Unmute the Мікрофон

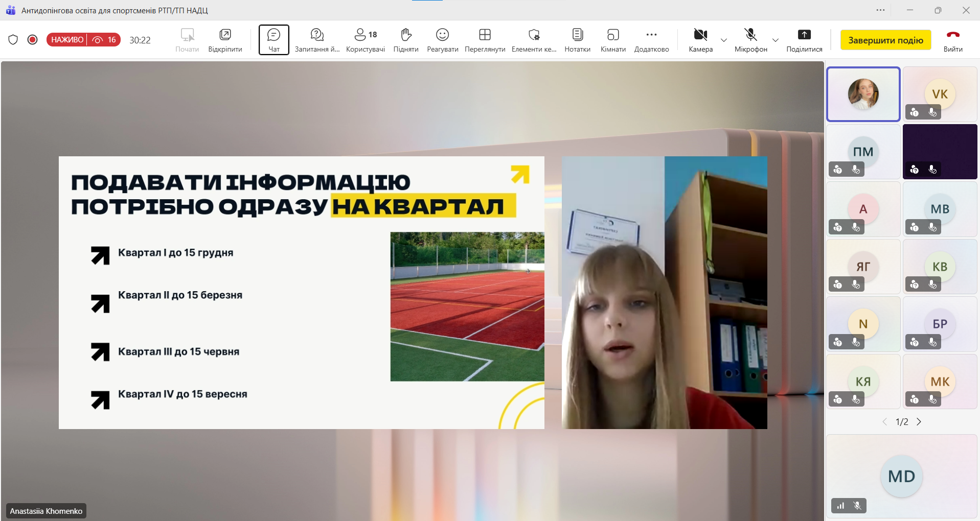click(750, 40)
